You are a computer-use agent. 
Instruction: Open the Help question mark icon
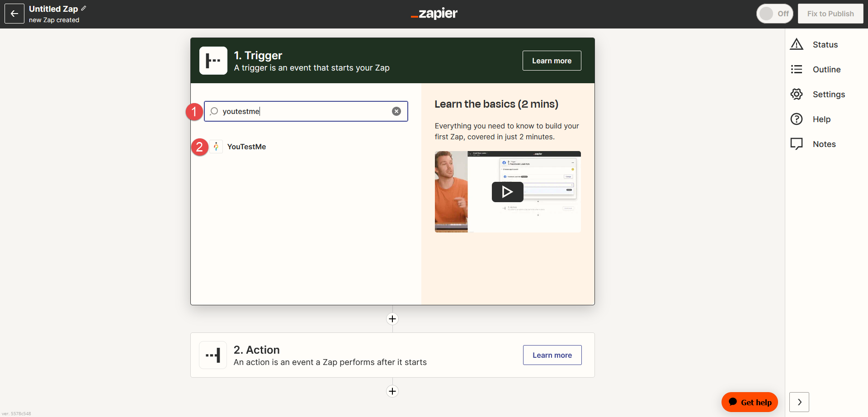797,119
